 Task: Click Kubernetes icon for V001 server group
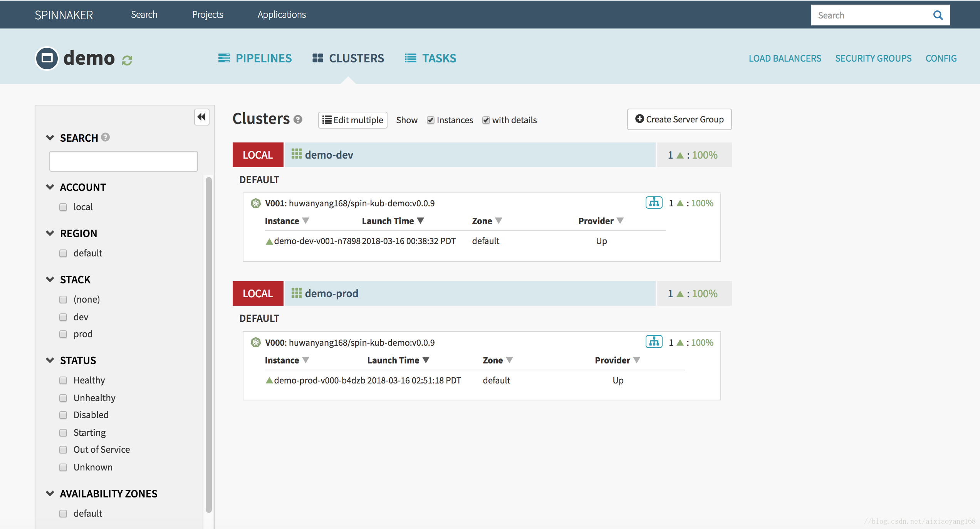[255, 203]
